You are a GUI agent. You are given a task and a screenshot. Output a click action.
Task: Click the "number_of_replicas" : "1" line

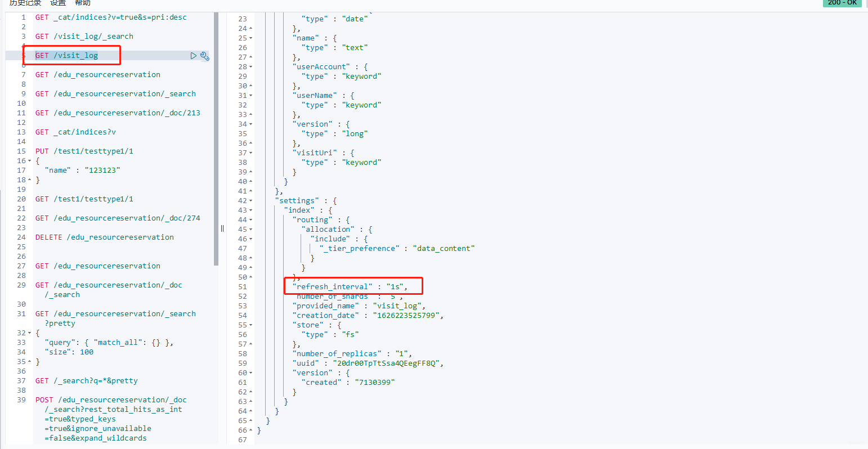352,354
